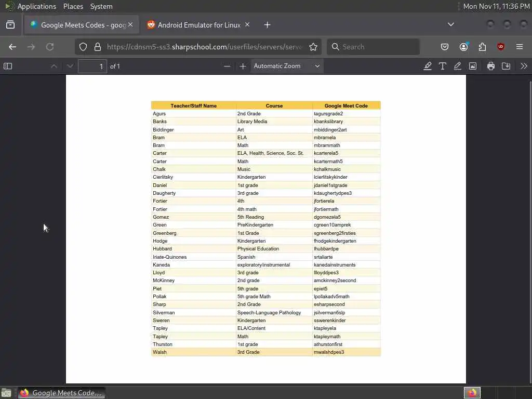Click the code 'kbankslibrary'
532x399 pixels.
[328, 122]
